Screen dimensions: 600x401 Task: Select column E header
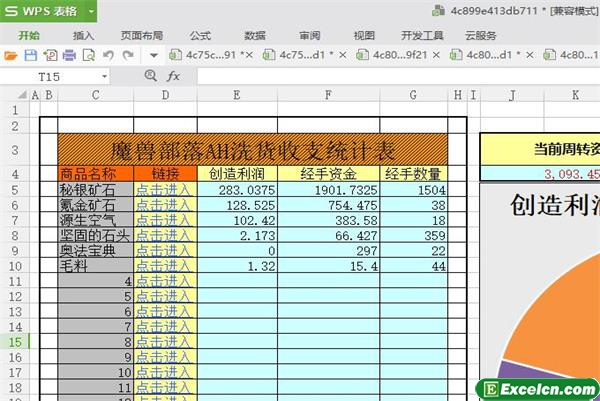237,95
